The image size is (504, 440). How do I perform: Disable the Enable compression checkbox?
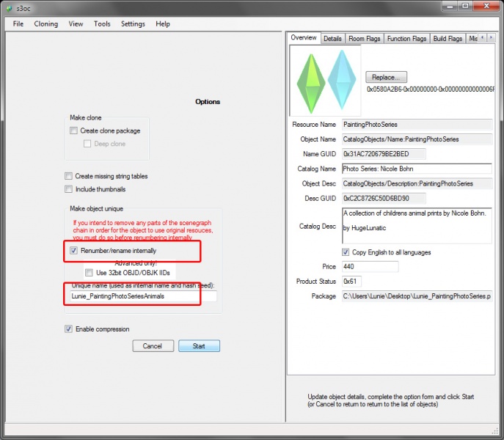coord(69,329)
